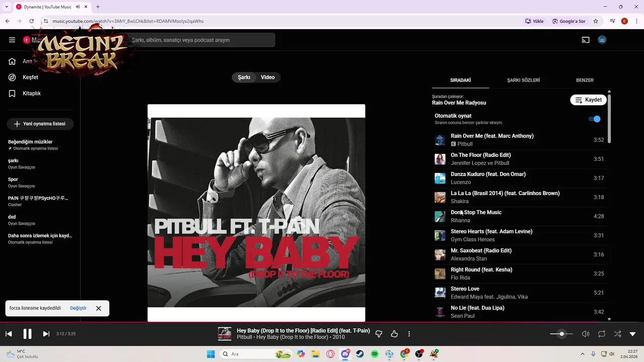Dislike the song Hey Baby
This screenshot has height=362, width=644.
(379, 334)
